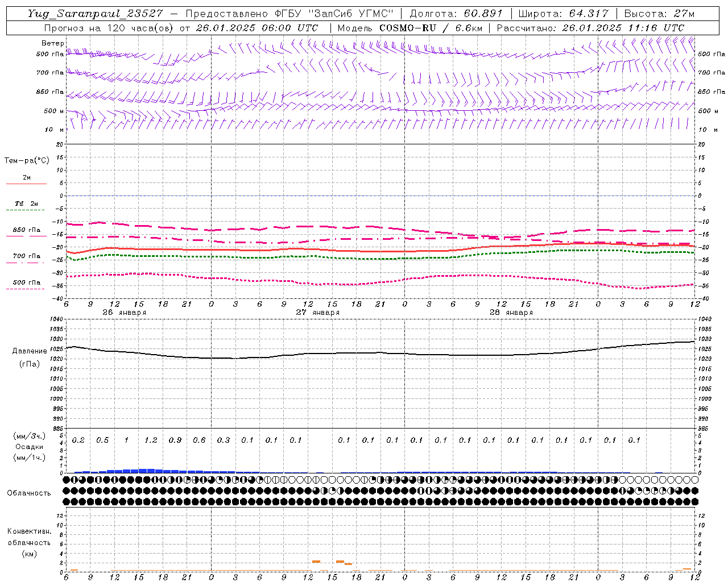
Task: Click the Td 2м dew point legend entry
Action: [26, 206]
